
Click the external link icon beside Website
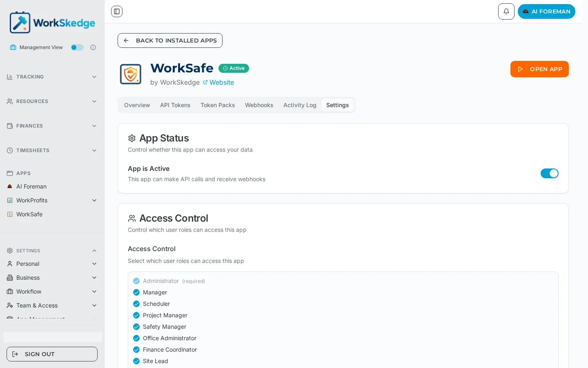coord(205,82)
